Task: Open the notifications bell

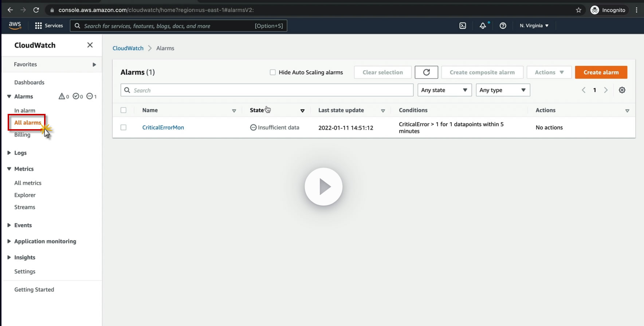Action: click(483, 26)
